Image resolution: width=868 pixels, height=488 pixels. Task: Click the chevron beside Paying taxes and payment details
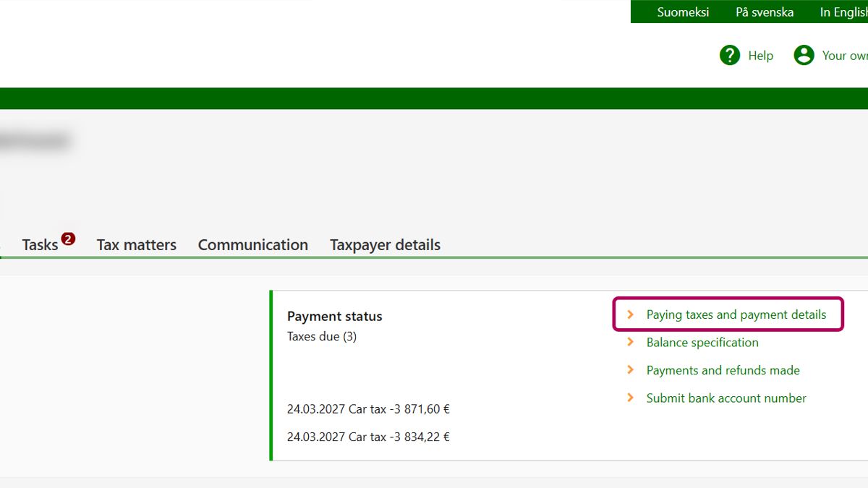point(631,314)
